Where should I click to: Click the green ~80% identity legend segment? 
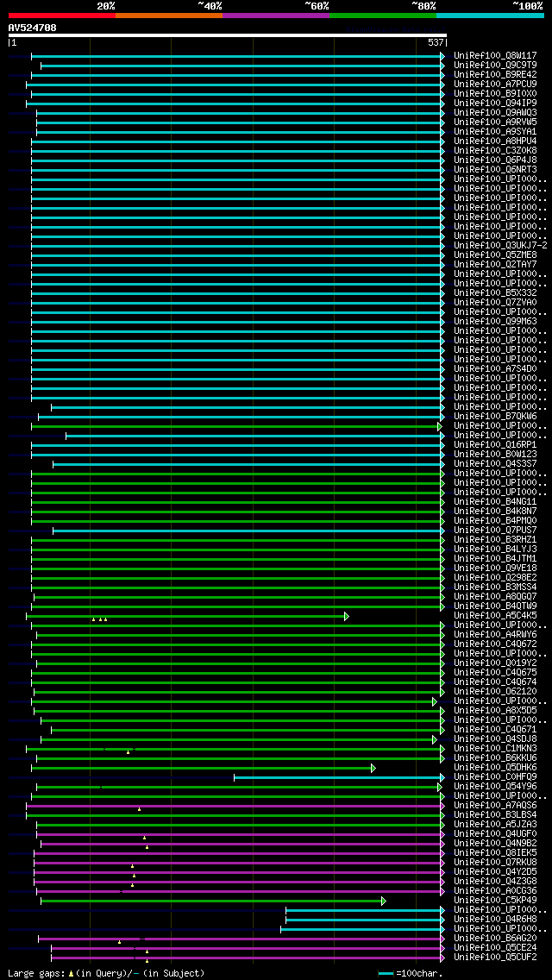click(383, 15)
